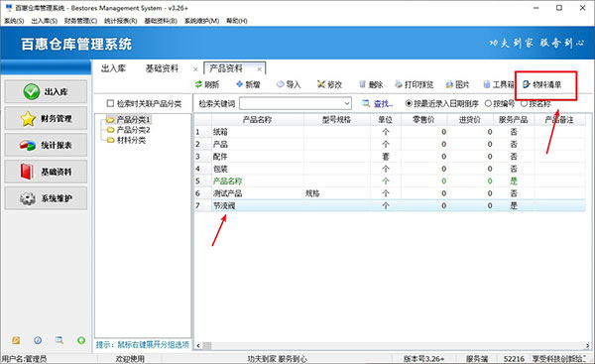Click the 产品备注 column header
Screen dimensions: 595x364
(x=559, y=120)
